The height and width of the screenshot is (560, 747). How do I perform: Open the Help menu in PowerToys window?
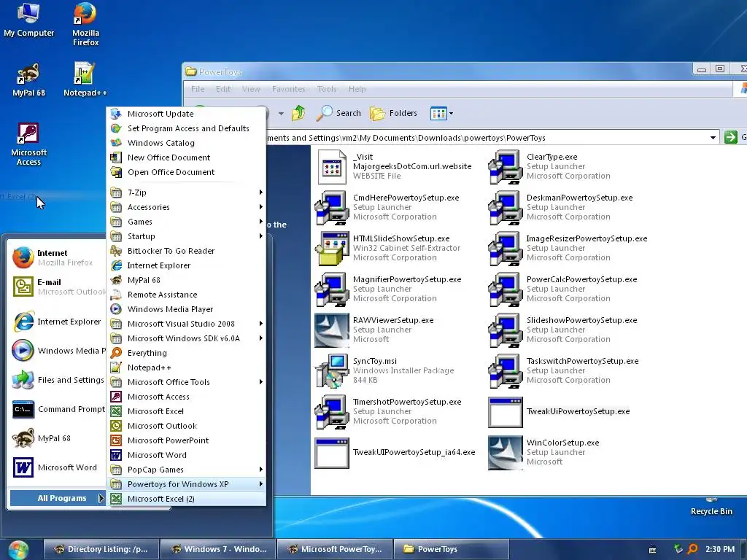point(357,89)
